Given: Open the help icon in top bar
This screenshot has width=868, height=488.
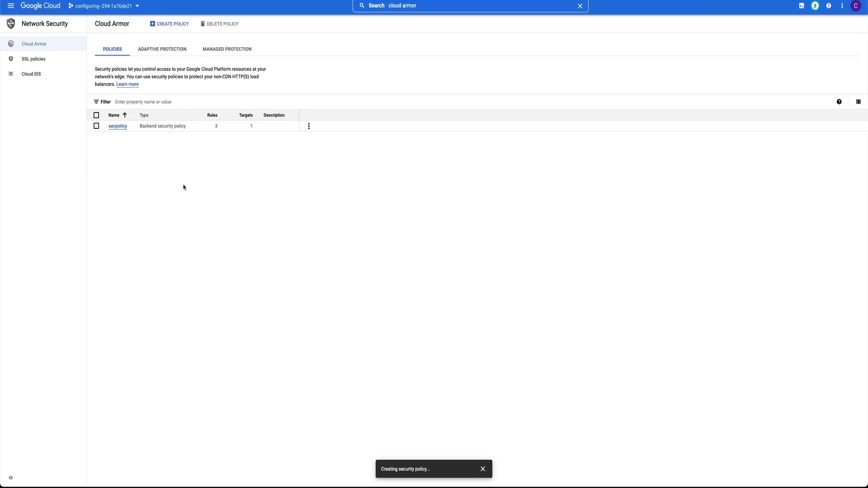Looking at the screenshot, I should [x=828, y=6].
